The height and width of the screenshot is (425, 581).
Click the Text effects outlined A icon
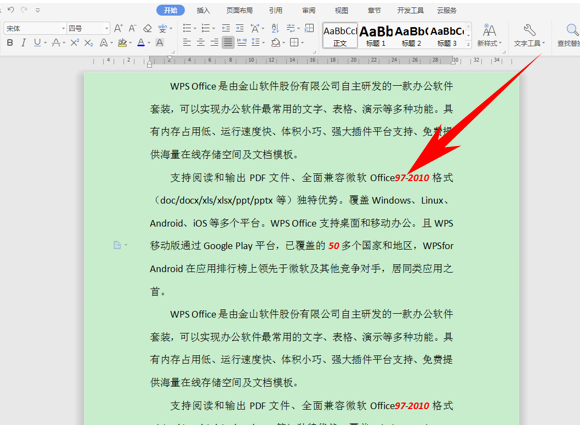point(103,43)
